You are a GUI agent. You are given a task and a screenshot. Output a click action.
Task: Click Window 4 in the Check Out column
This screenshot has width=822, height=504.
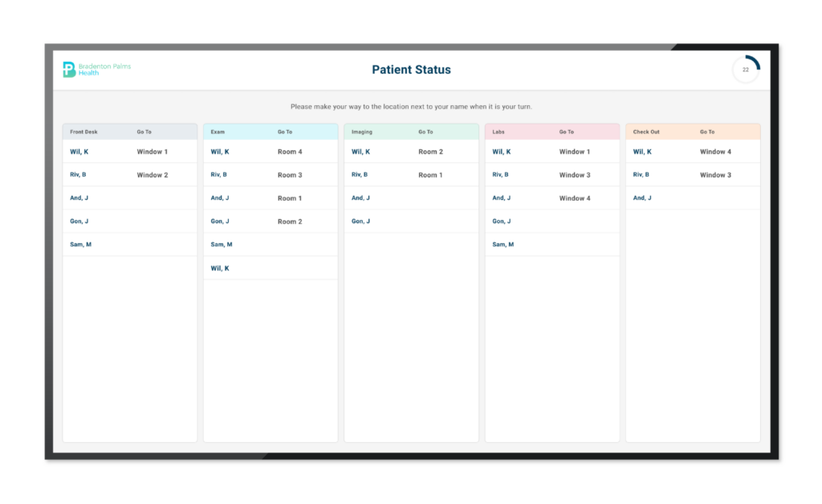715,152
